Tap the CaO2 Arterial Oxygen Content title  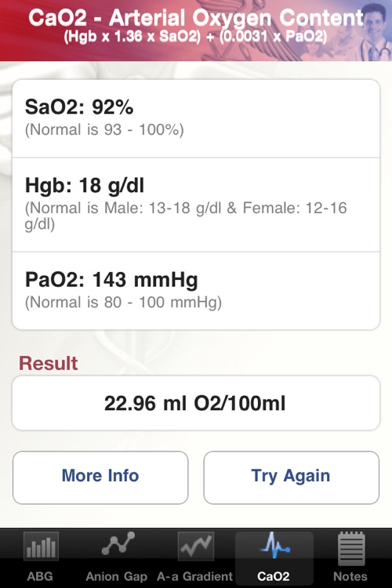196,18
